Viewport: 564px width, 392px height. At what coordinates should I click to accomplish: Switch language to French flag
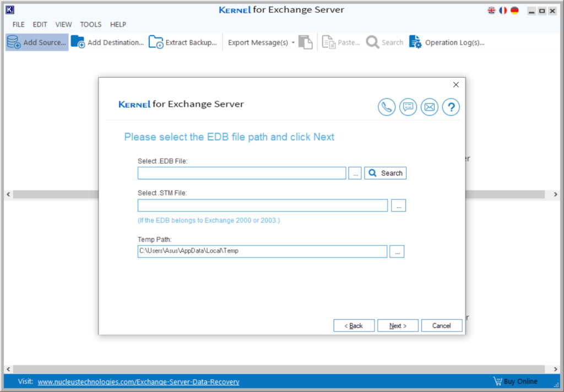click(x=503, y=10)
